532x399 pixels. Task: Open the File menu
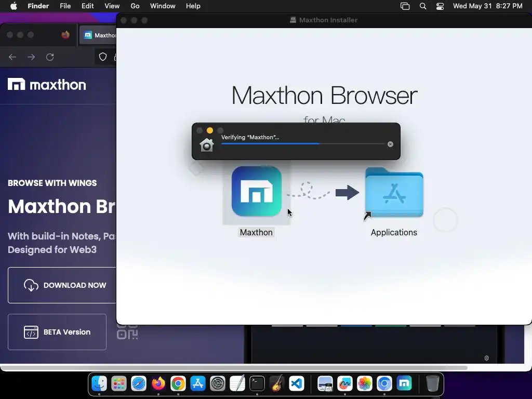click(65, 6)
